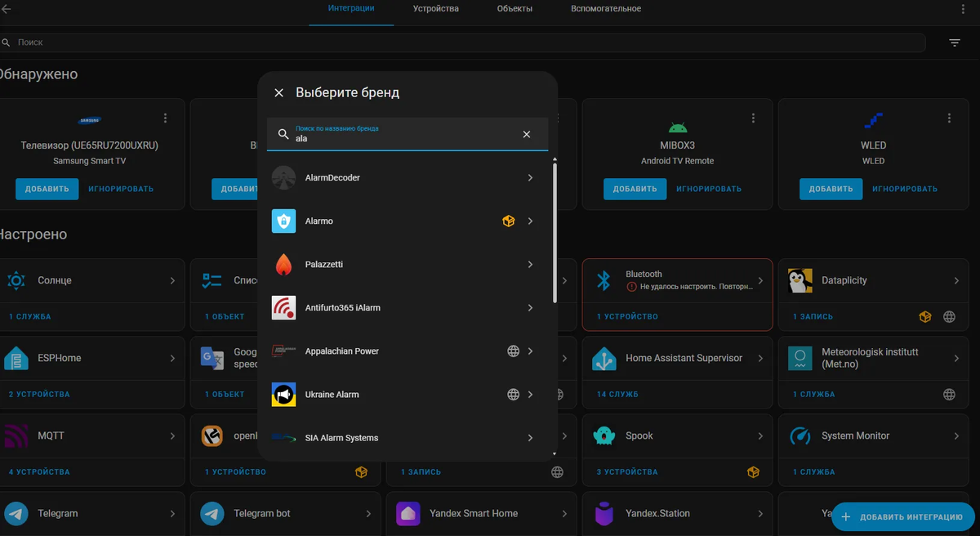
Task: Open the Spook integration card
Action: (677, 435)
